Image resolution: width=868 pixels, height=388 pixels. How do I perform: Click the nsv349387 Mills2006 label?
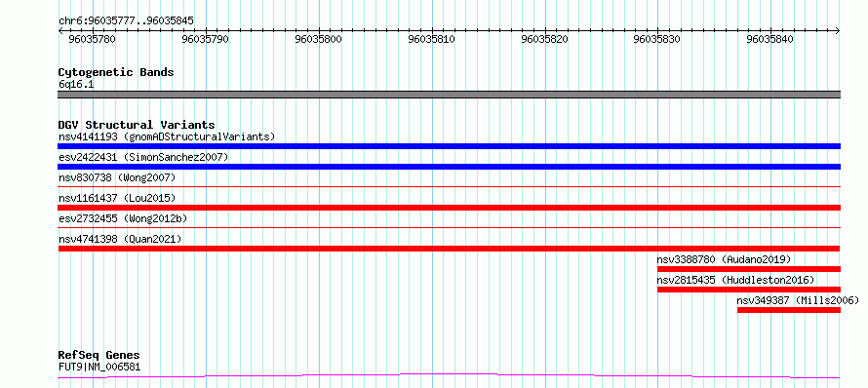tap(798, 300)
